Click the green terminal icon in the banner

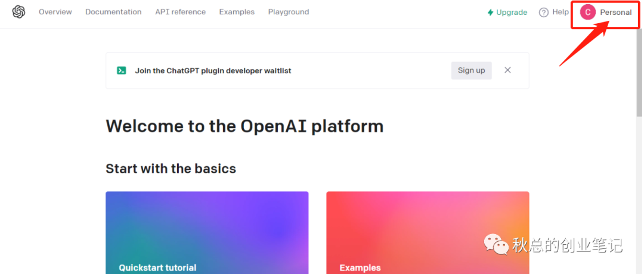[122, 70]
